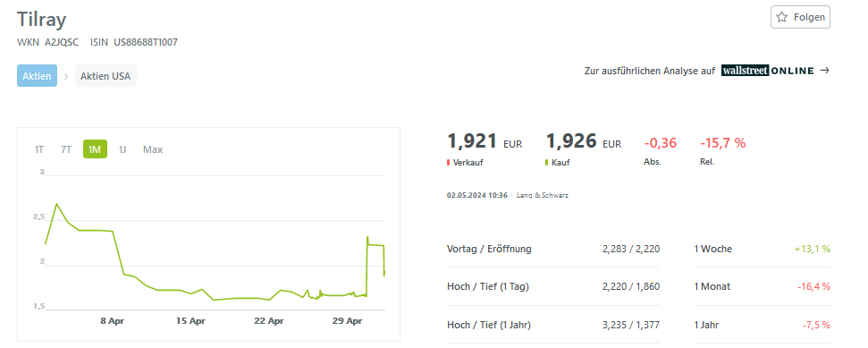Viewport: 868px width, 348px height.
Task: Switch chart to 7T range
Action: coord(66,149)
